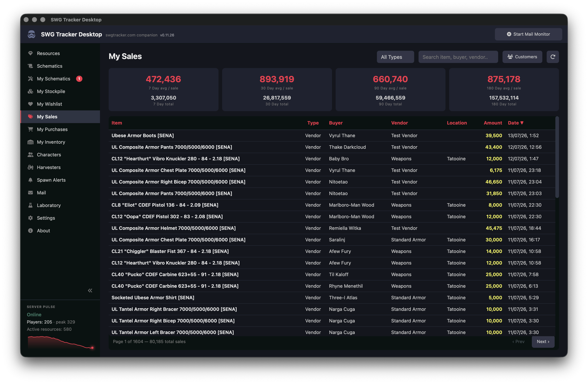Click the search item, buyer, vendor field
588x384 pixels.
(x=458, y=57)
